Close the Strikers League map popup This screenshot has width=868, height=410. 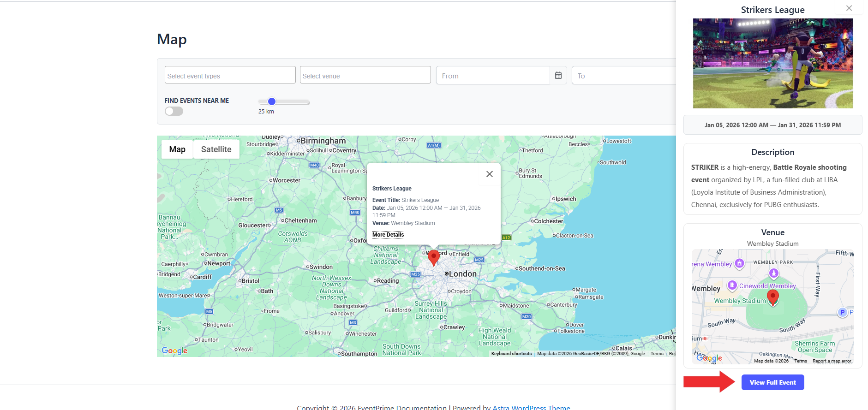click(x=489, y=174)
